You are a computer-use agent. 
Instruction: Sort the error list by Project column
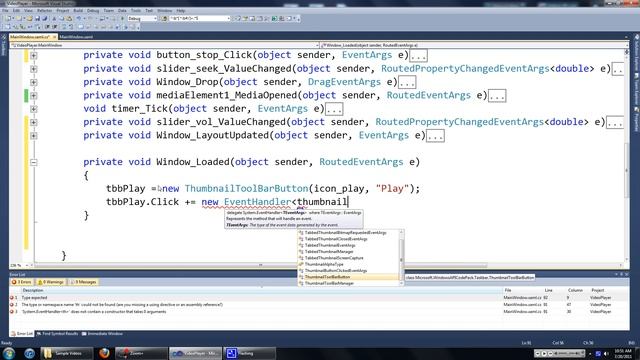[x=608, y=291]
